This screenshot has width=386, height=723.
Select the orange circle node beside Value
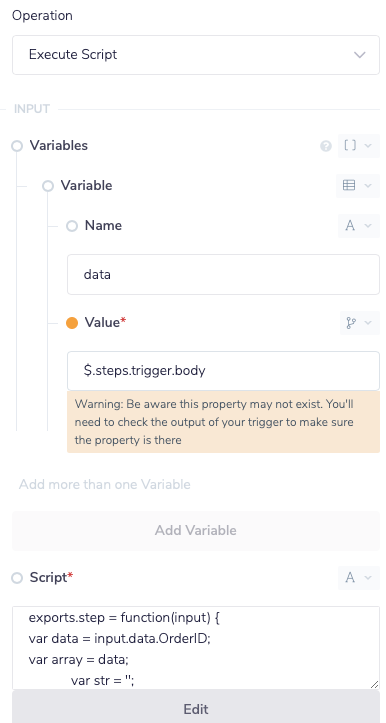tap(72, 323)
